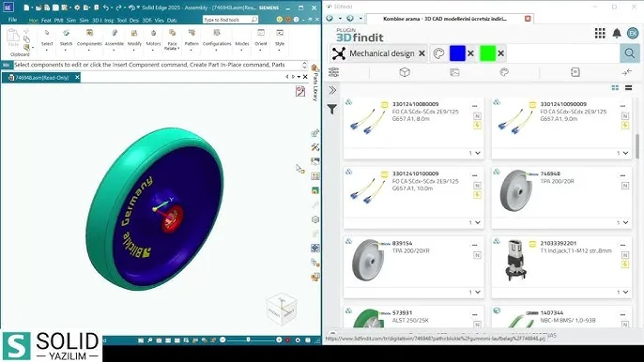This screenshot has width=644, height=362.
Task: Click the green color swatch filter
Action: point(488,53)
